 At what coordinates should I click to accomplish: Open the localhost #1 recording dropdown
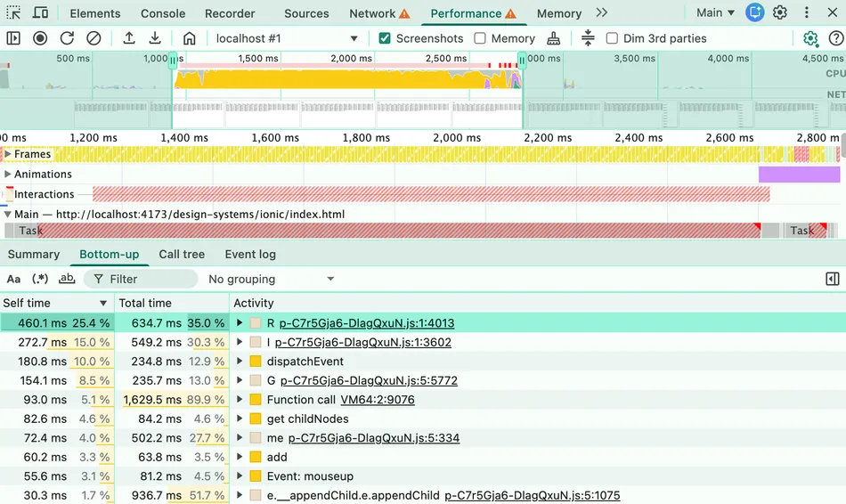287,38
